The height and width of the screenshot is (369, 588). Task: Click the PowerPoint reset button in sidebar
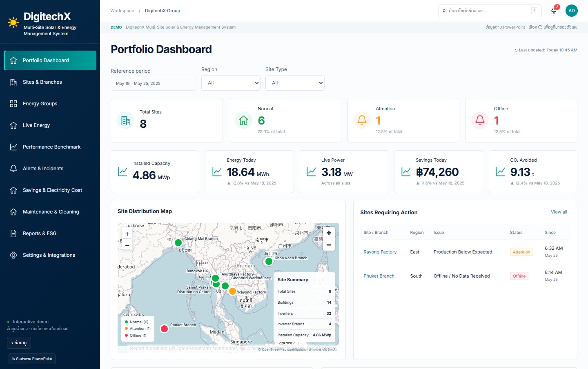32,359
